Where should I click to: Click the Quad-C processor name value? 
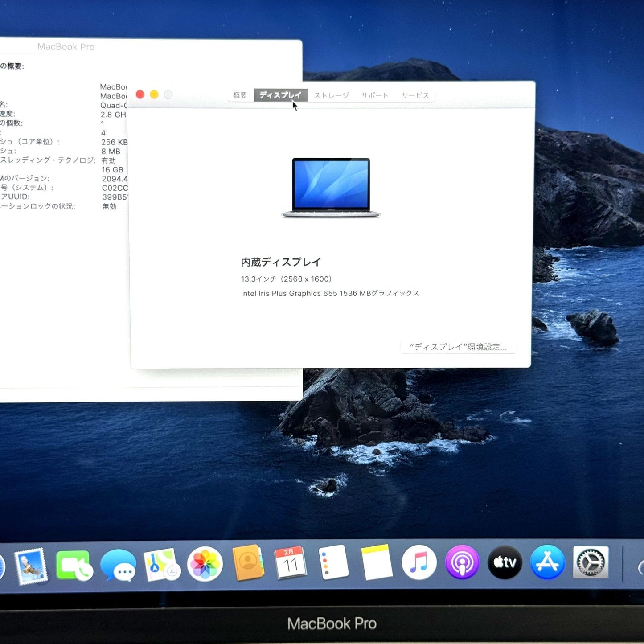[x=114, y=105]
